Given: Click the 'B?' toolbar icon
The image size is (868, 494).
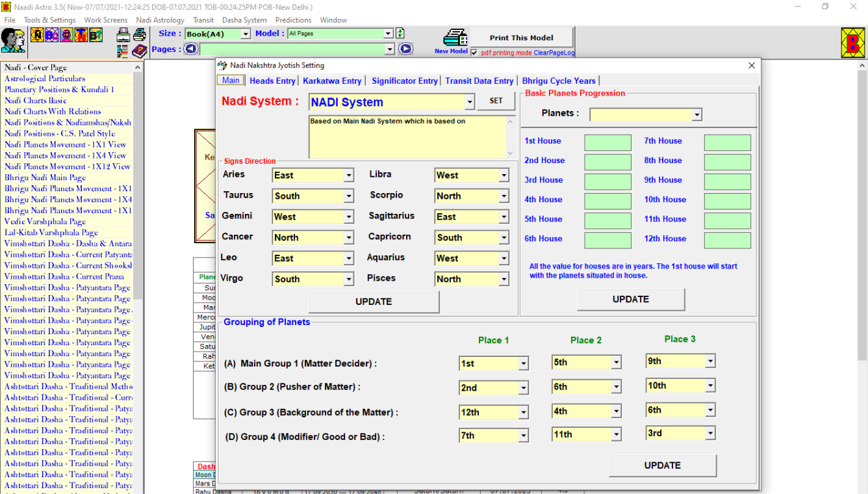Looking at the screenshot, I should 96,34.
